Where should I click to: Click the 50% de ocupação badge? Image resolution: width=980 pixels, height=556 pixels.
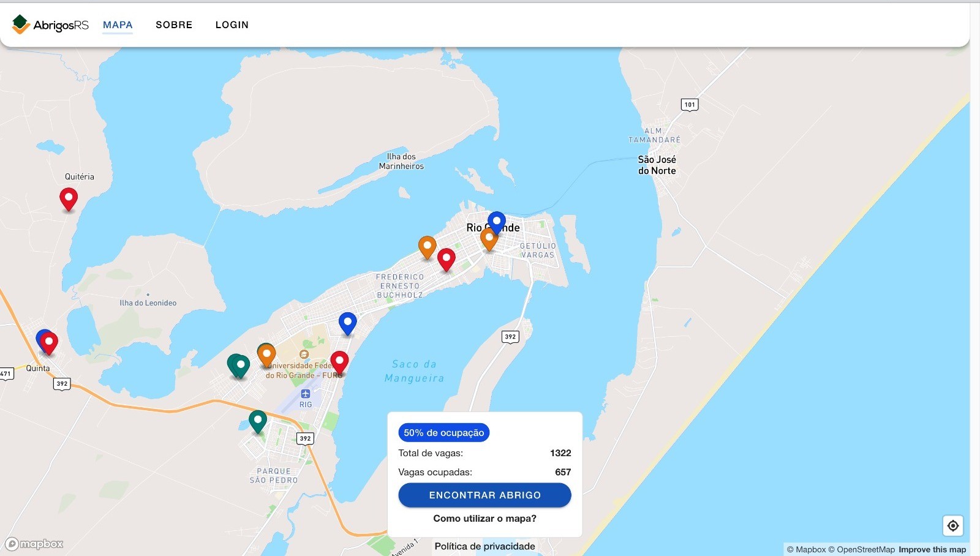443,432
